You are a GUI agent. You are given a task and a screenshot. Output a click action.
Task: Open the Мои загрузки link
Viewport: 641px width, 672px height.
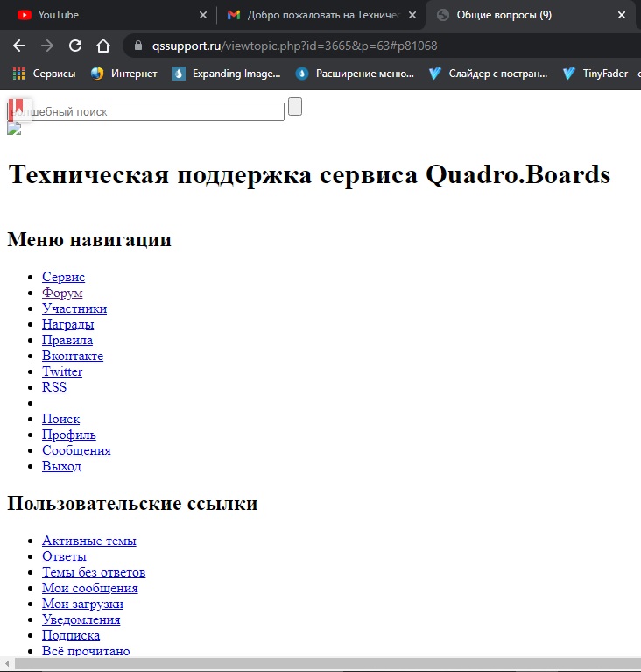(82, 604)
